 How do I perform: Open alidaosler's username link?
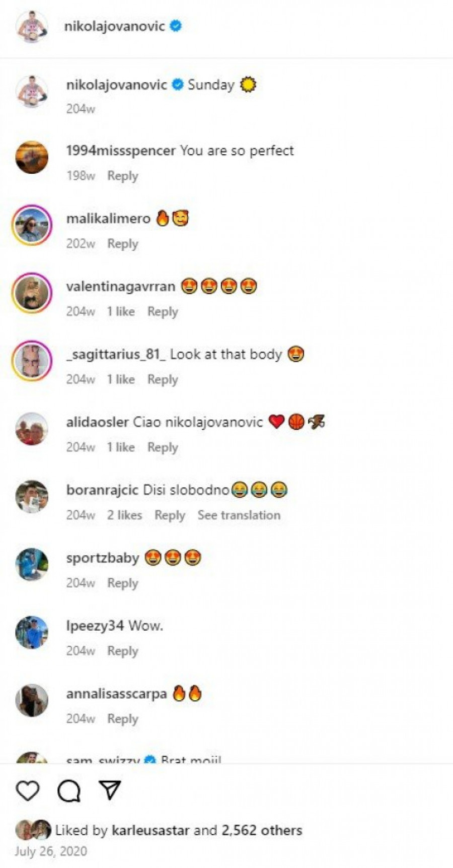coord(98,422)
